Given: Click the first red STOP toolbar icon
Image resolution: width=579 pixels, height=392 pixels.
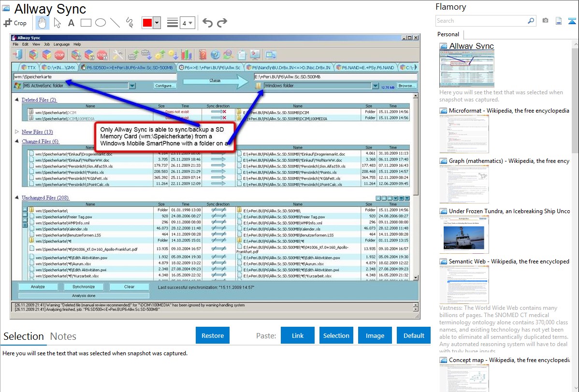Looking at the screenshot, I should point(59,55).
